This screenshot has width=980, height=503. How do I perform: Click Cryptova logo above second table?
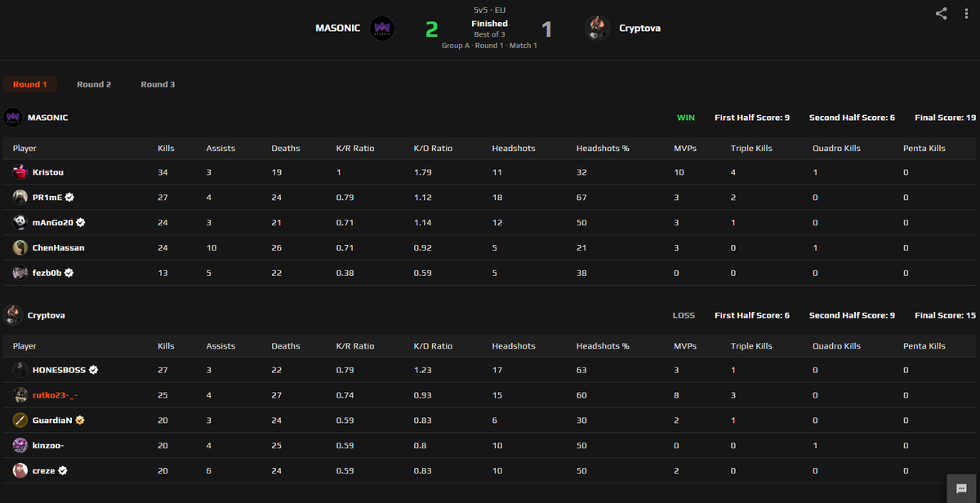coord(12,314)
